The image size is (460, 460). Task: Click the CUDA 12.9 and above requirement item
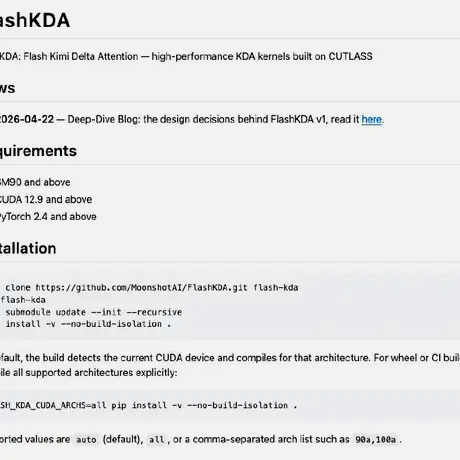click(46, 199)
